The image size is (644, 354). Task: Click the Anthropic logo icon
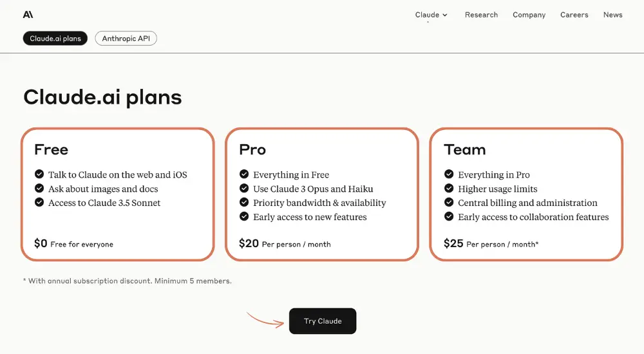pyautogui.click(x=28, y=15)
